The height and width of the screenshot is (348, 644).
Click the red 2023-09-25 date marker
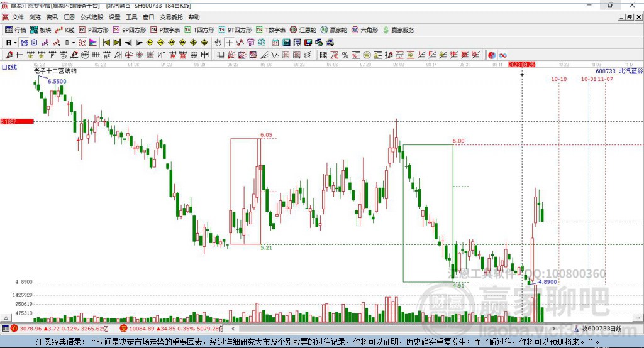[521, 65]
